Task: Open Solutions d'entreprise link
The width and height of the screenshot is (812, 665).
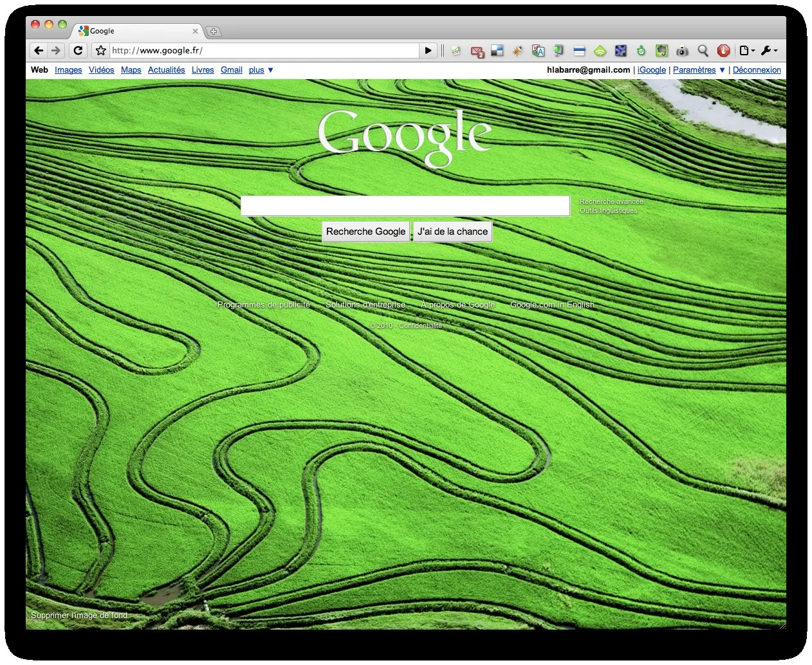Action: [x=365, y=304]
